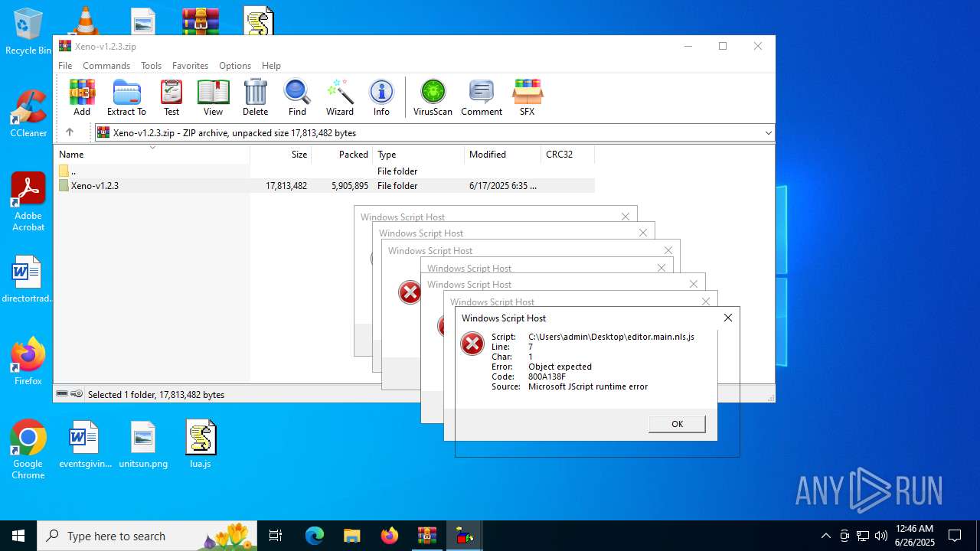Close the second Windows Script Host dialog behind
Screen dimensions: 980x551
point(706,302)
